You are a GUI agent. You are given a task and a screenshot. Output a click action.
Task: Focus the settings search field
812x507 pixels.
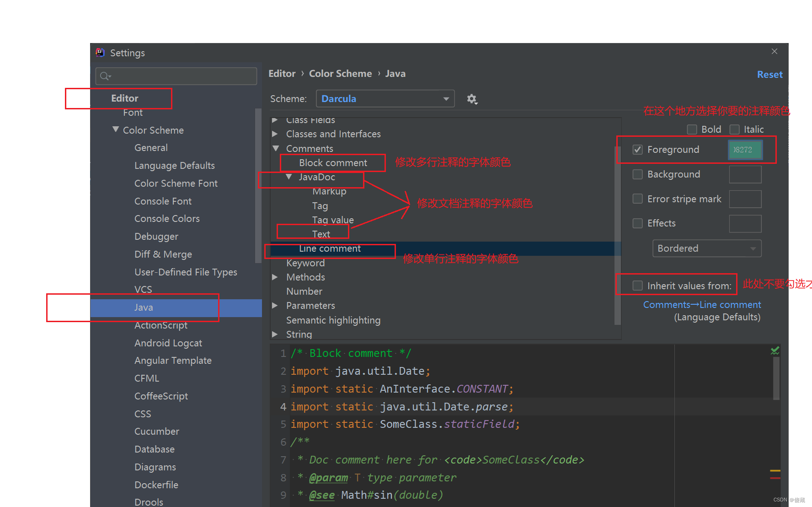[x=176, y=76]
